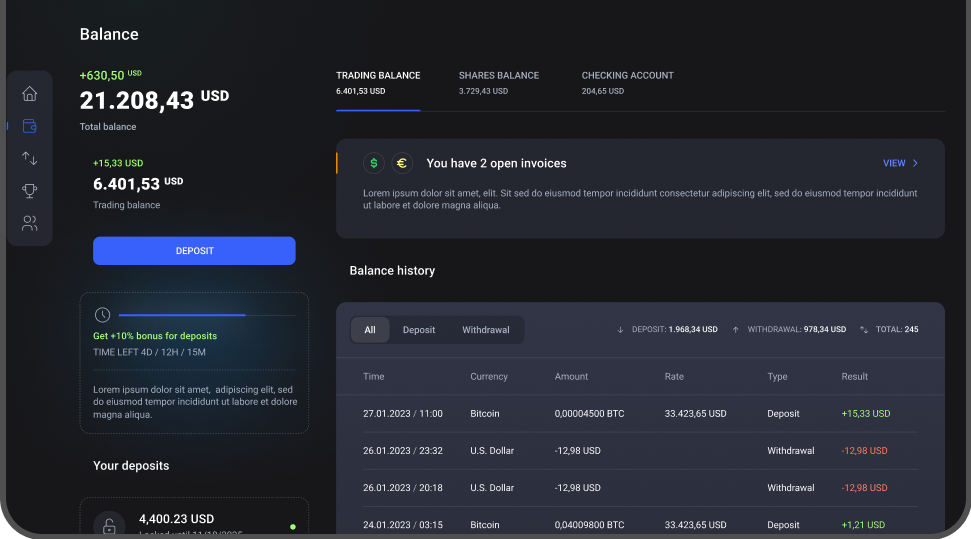Open the users sidebar icon
Screen dimensions: 971x539
click(x=30, y=223)
